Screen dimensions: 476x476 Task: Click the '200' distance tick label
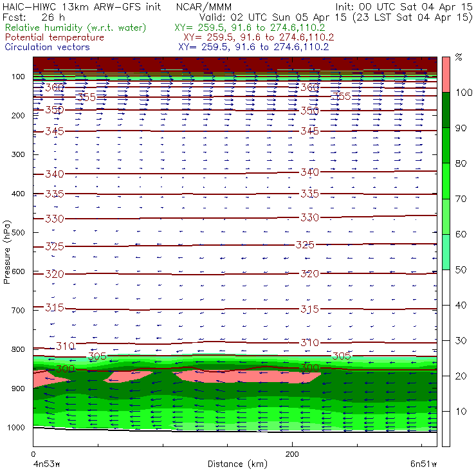(x=292, y=454)
